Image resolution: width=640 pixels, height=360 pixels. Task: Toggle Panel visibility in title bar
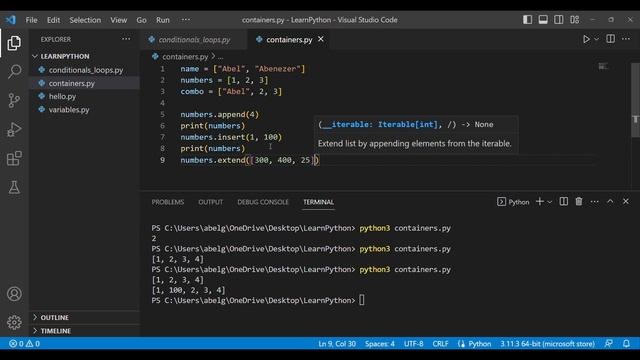tap(543, 20)
